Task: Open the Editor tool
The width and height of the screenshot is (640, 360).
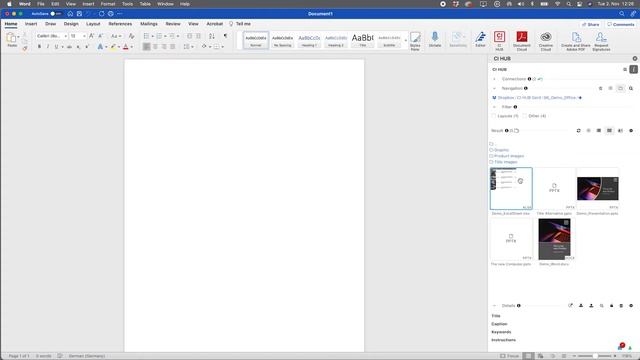Action: 480,39
